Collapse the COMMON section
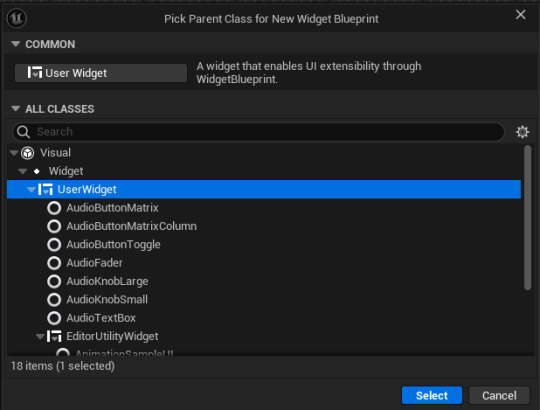The width and height of the screenshot is (540, 410). (x=15, y=44)
